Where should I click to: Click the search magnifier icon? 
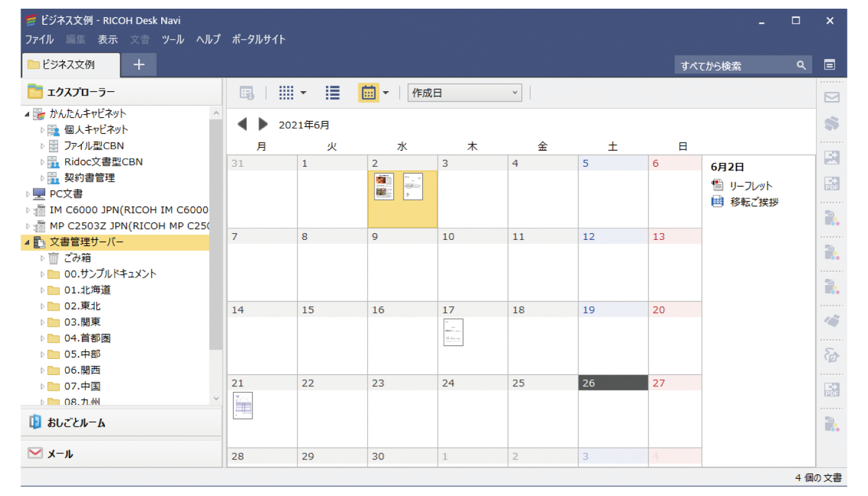tap(801, 65)
